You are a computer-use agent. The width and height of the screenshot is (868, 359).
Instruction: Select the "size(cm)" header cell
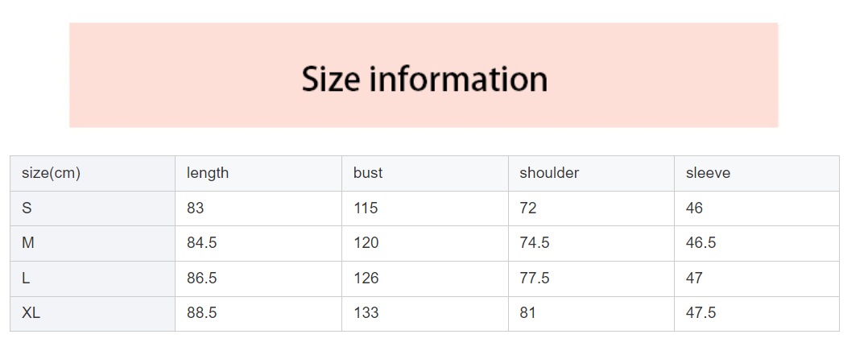pyautogui.click(x=51, y=173)
